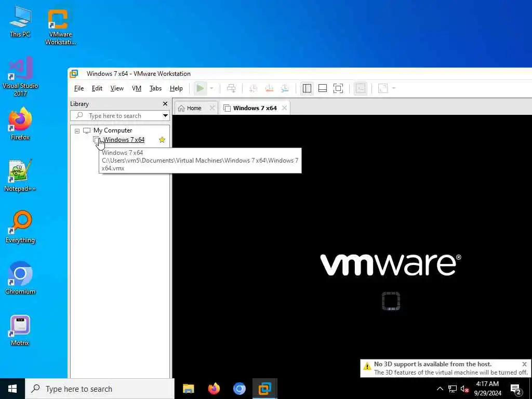Select the Motrix desktop shortcut
The height and width of the screenshot is (399, 532).
pyautogui.click(x=20, y=330)
